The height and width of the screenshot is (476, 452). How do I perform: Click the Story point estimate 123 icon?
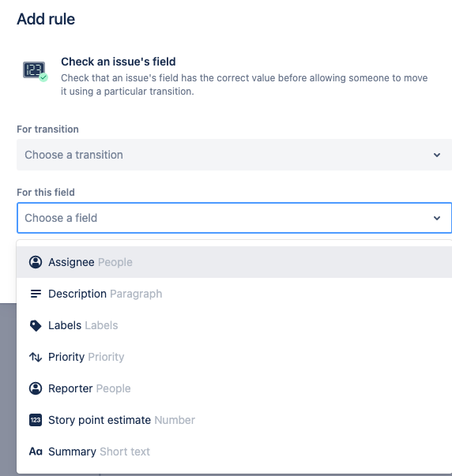click(36, 420)
